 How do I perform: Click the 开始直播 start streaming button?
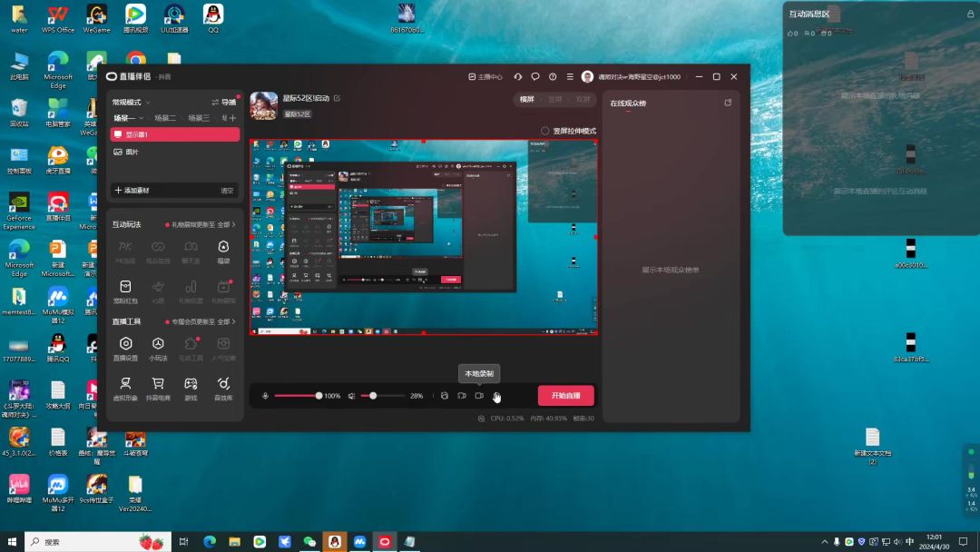(565, 396)
